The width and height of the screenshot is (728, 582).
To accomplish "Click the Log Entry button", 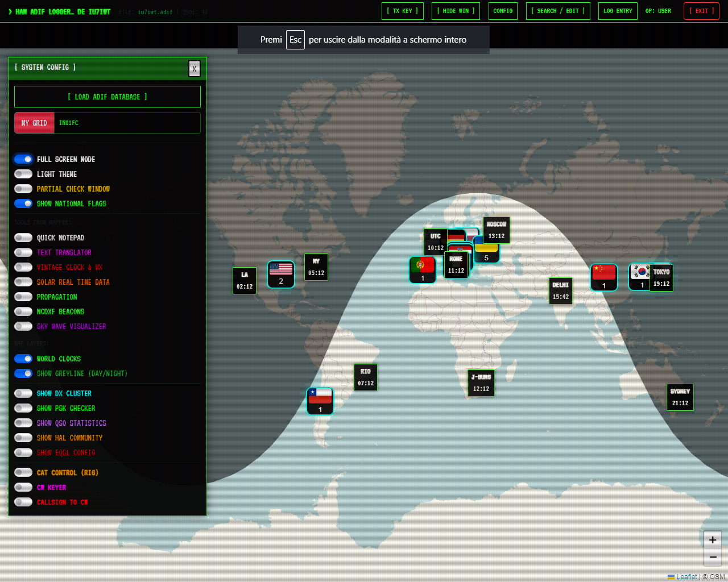I will [x=617, y=11].
